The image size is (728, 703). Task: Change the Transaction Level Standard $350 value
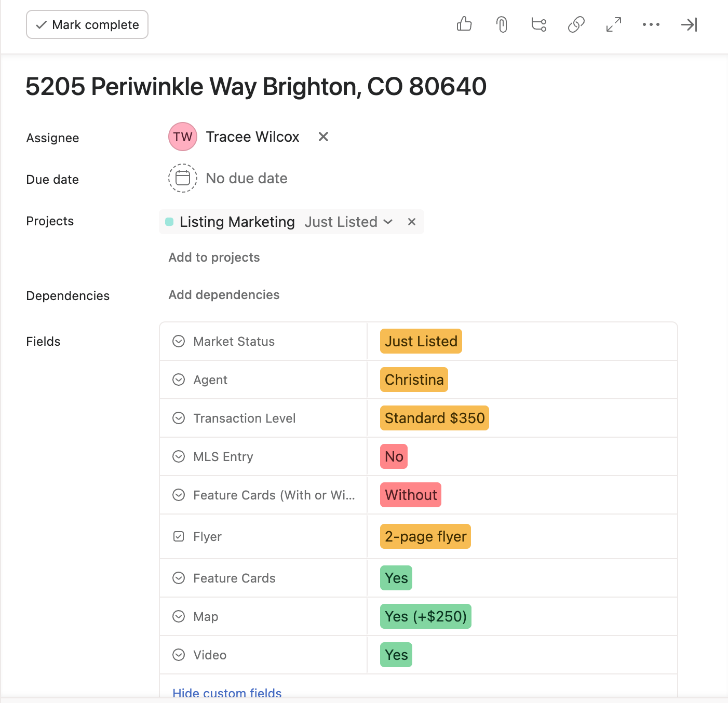(x=434, y=418)
